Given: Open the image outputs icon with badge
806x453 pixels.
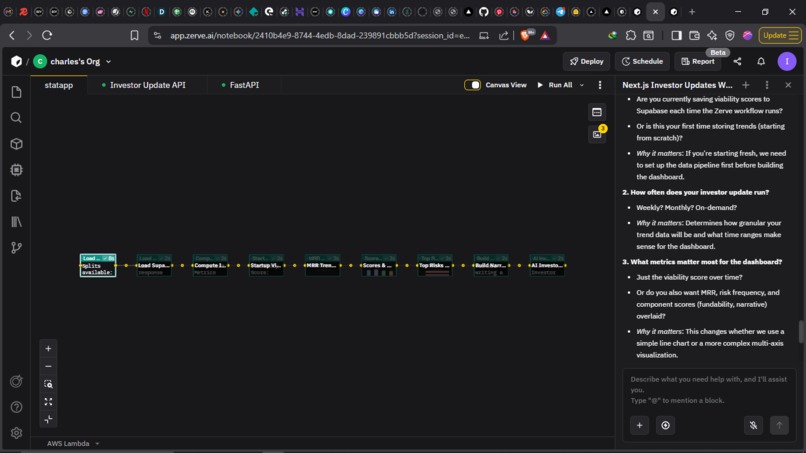Looking at the screenshot, I should (597, 134).
